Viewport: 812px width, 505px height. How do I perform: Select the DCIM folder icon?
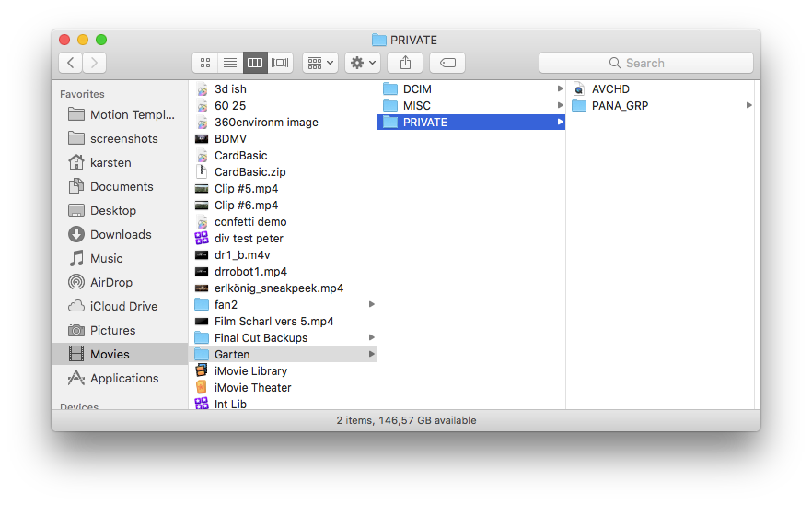(x=390, y=89)
